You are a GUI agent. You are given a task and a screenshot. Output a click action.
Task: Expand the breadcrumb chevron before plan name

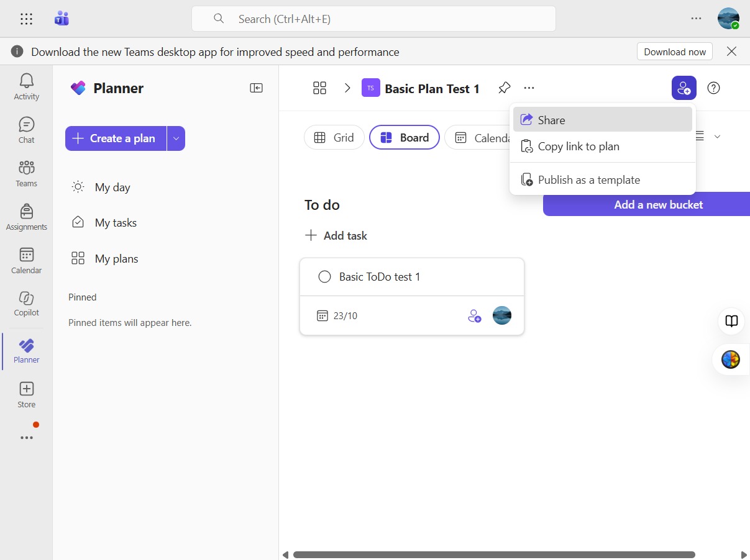tap(347, 88)
